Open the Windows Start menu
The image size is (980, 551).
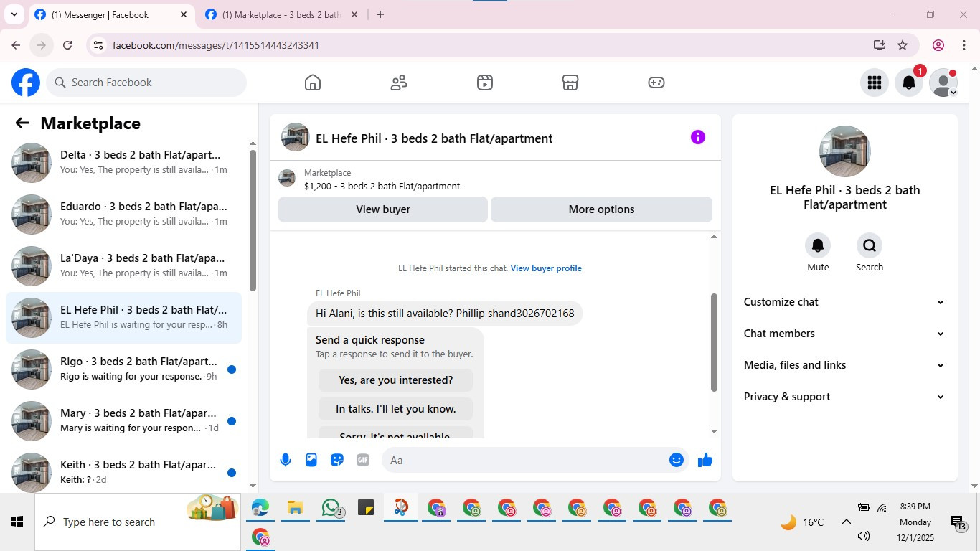coord(17,522)
